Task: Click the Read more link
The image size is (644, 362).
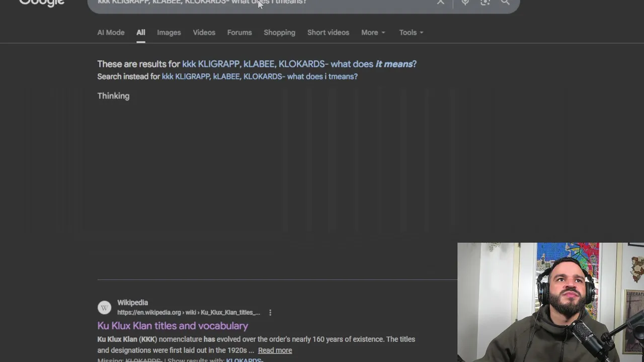Action: pos(275,350)
